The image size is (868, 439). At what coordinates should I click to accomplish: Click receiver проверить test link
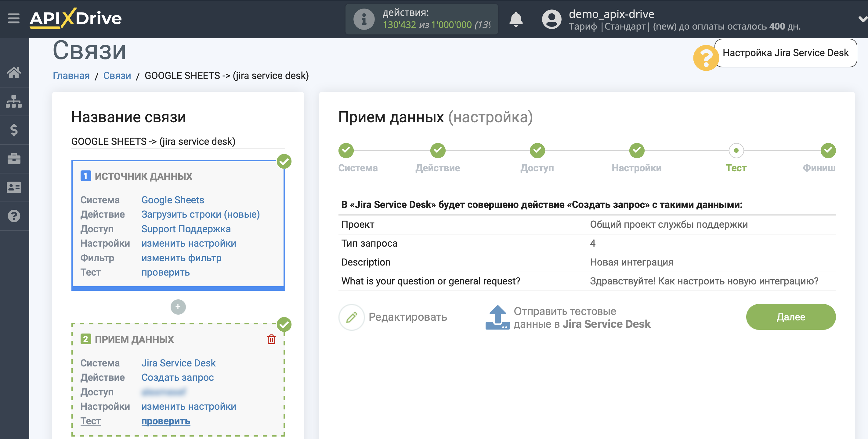point(166,421)
